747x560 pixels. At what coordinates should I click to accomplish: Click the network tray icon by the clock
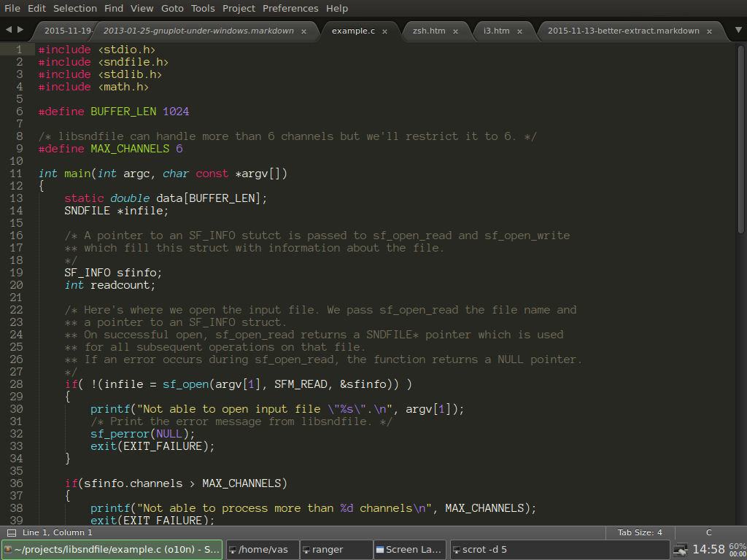pyautogui.click(x=680, y=549)
